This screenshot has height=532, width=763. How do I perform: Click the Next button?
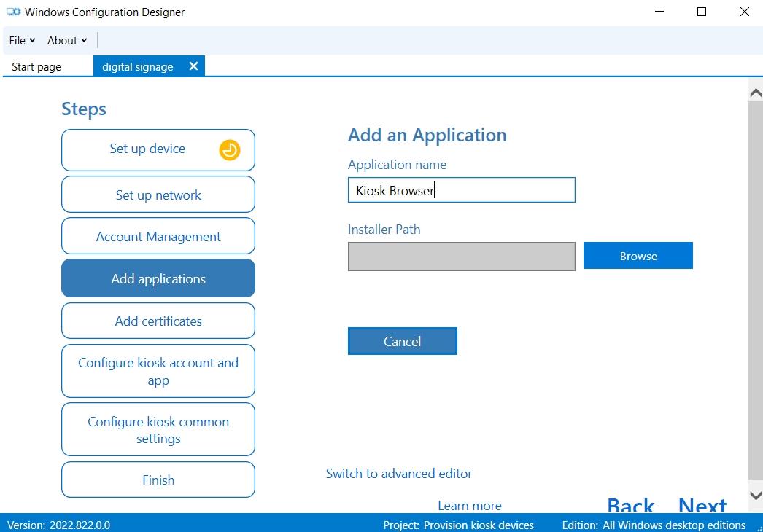702,505
